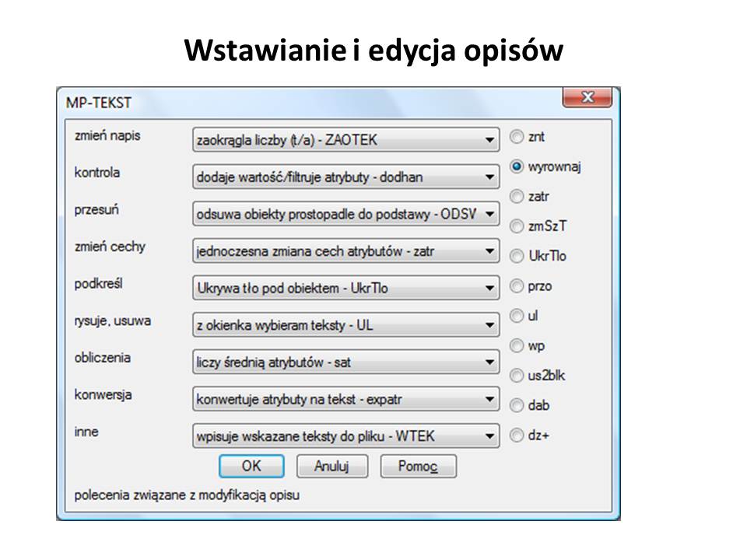This screenshot has height=560, width=747.
Task: Click the MP-TEKST title bar text
Action: pyautogui.click(x=99, y=103)
